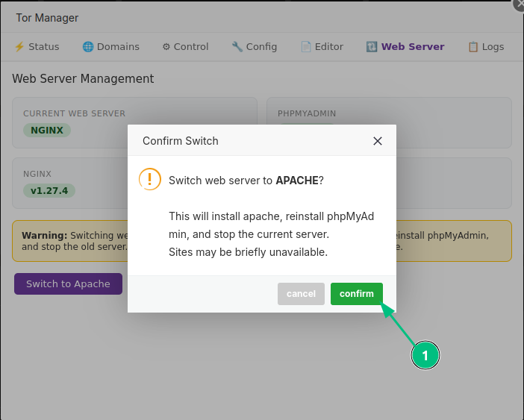
Task: Click the Confirm Switch dialog title
Action: point(181,141)
